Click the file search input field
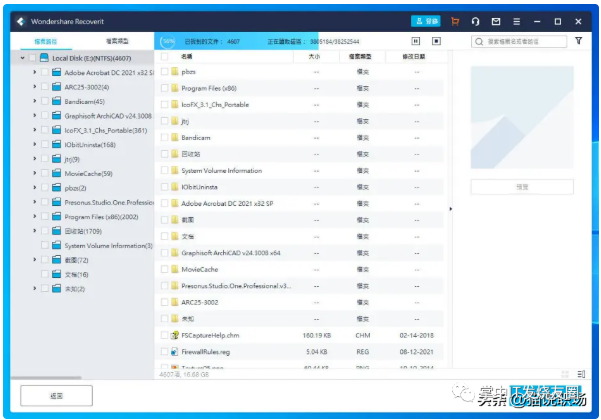 (x=523, y=42)
